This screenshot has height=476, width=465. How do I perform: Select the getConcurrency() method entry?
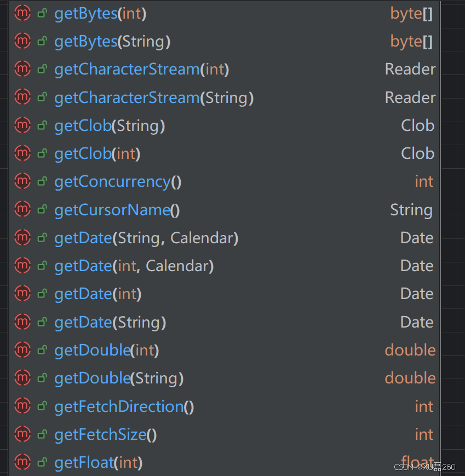(118, 181)
